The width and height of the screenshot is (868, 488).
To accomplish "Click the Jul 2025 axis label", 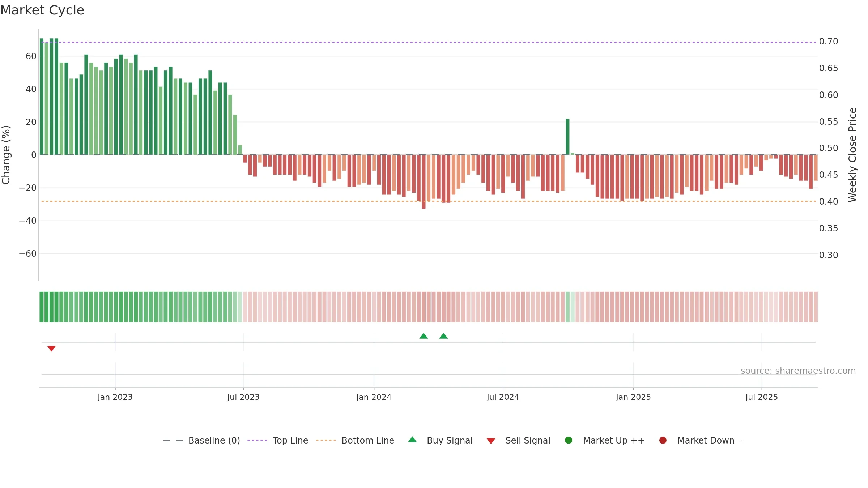I will [x=762, y=397].
